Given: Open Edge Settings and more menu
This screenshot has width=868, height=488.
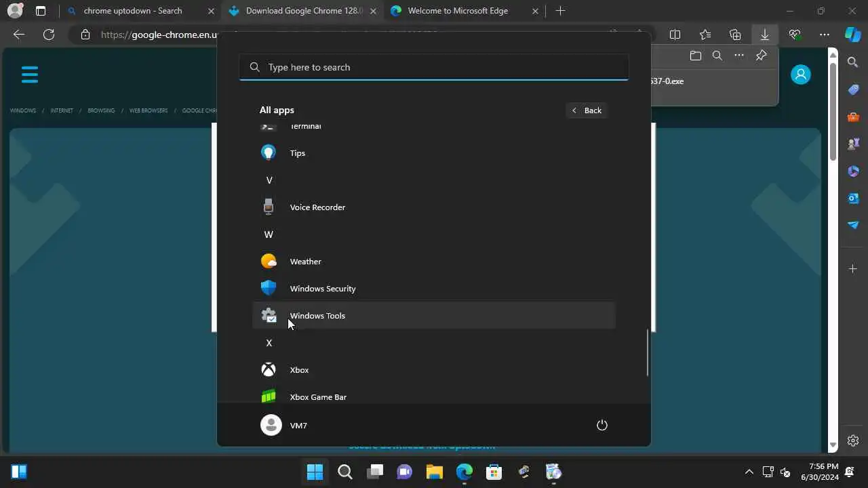Looking at the screenshot, I should point(825,35).
